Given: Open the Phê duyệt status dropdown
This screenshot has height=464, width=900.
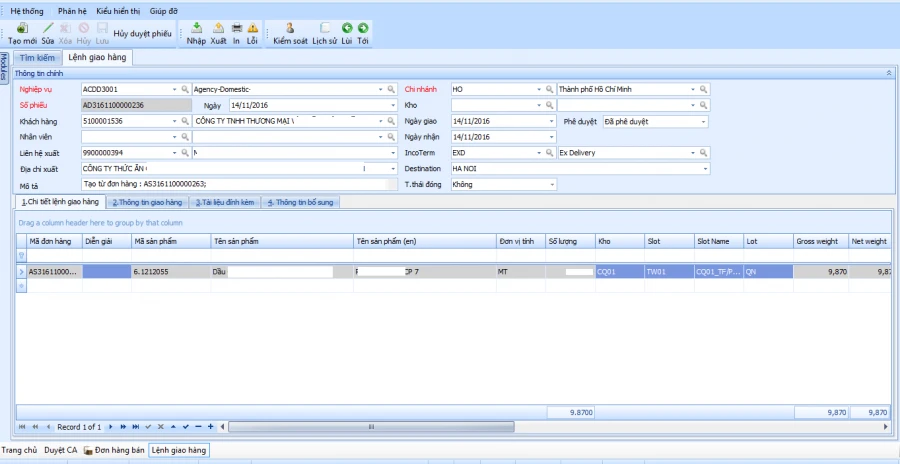Looking at the screenshot, I should 704,122.
